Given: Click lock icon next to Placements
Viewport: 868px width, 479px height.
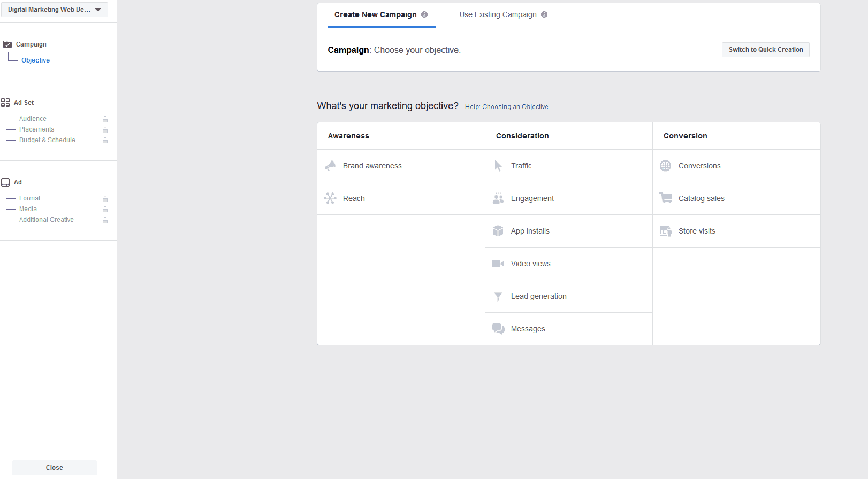Looking at the screenshot, I should pos(105,129).
